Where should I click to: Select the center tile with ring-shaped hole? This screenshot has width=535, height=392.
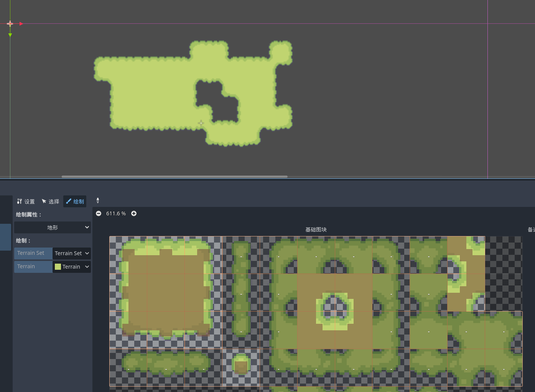click(x=334, y=311)
